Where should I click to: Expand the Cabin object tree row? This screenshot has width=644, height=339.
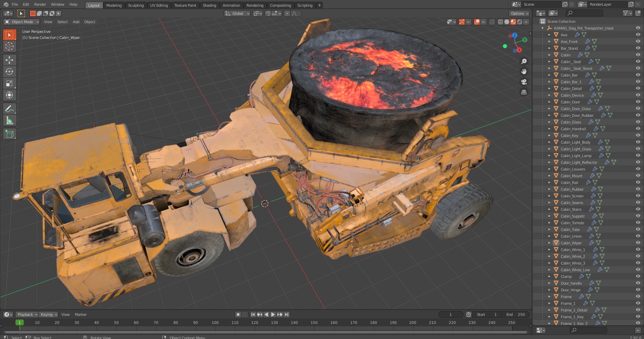tap(549, 55)
